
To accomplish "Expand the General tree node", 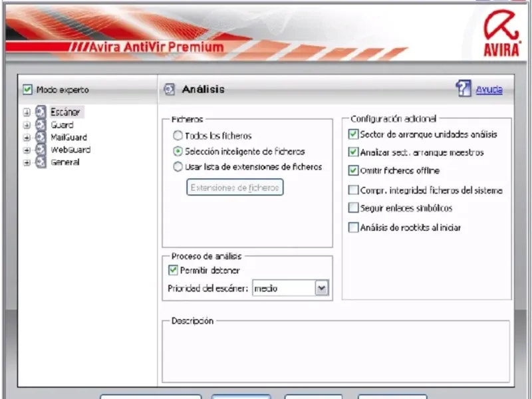I will click(x=27, y=162).
